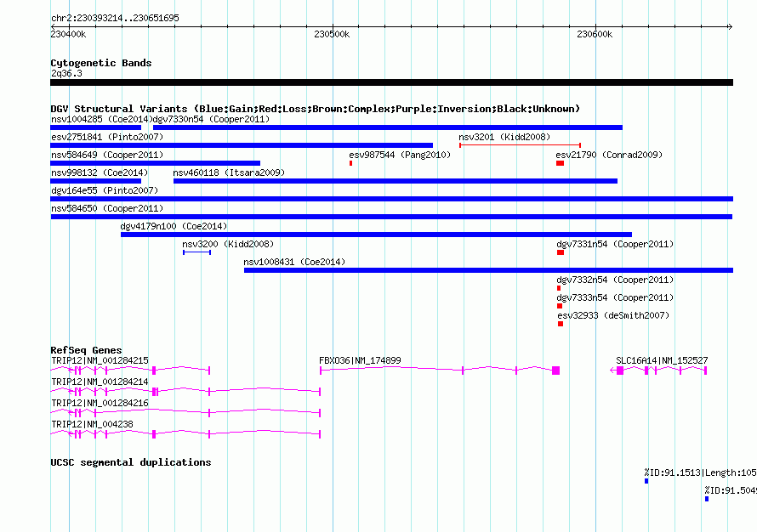Screen dimensions: 757x532
Task: Click the esv32933 (deSmith2007) red marker
Action: 561,324
